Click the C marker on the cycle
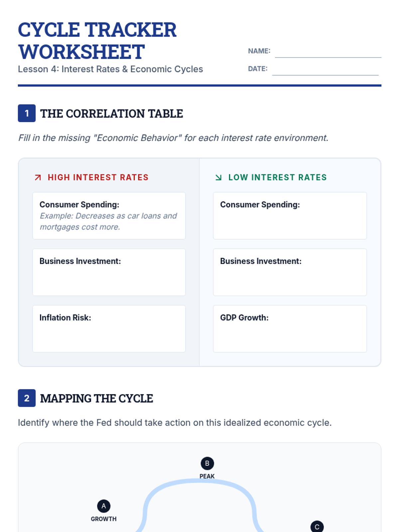This screenshot has height=532, width=399. coord(317,527)
